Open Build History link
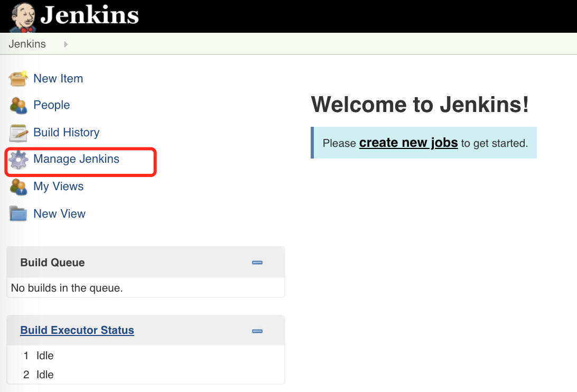577x392 pixels. tap(66, 132)
